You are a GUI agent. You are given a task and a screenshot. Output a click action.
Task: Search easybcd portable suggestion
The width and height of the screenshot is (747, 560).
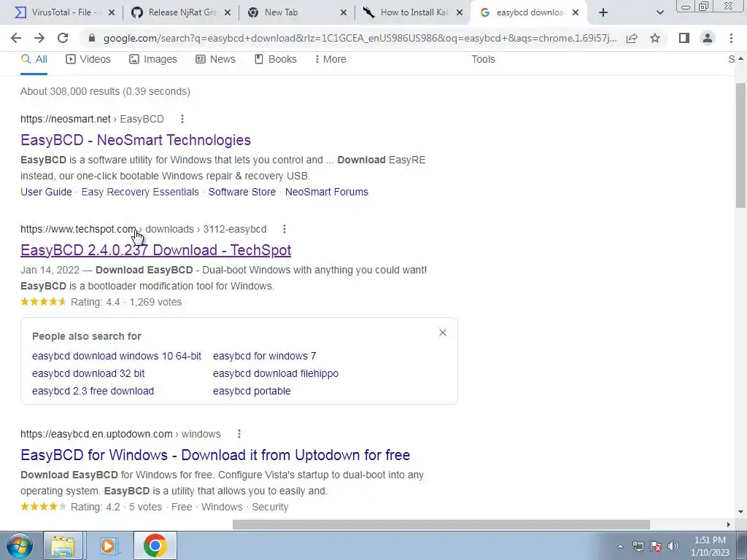(252, 391)
